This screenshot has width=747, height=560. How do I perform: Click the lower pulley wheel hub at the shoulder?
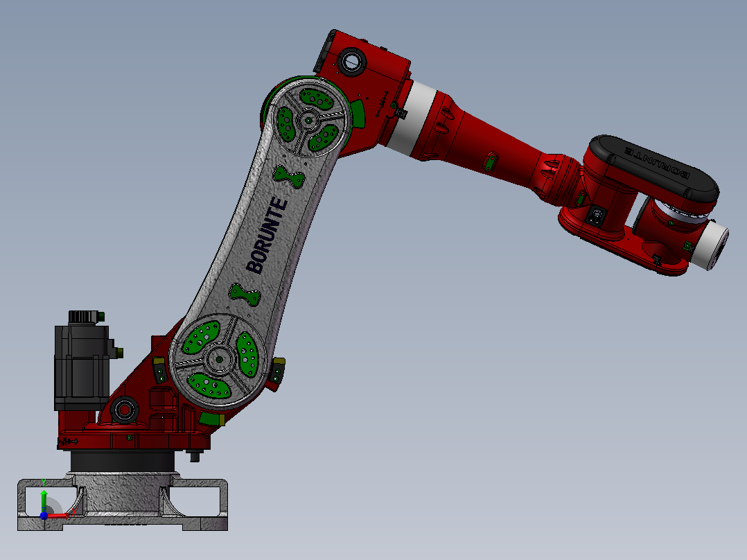click(219, 359)
